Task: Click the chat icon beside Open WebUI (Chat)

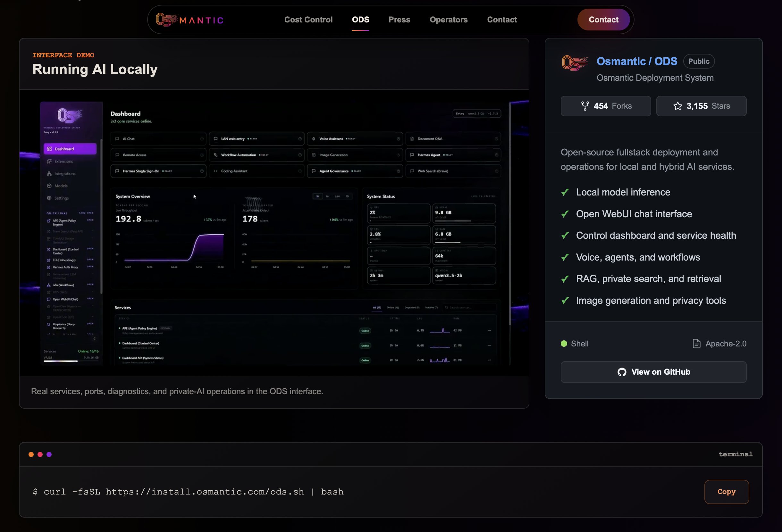Action: click(x=49, y=299)
